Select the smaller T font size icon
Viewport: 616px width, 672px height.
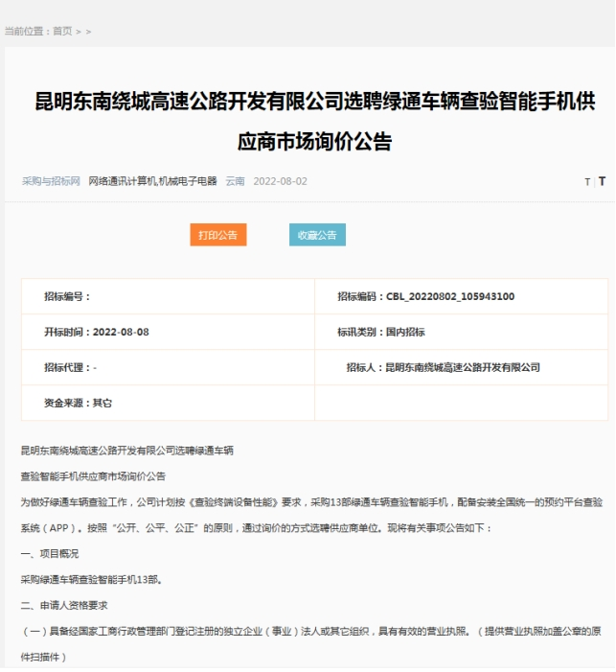point(587,182)
